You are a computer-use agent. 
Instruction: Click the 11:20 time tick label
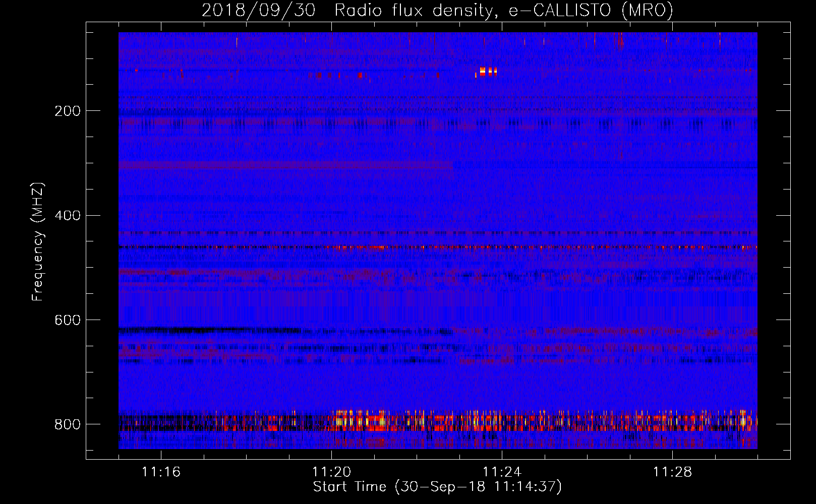332,472
